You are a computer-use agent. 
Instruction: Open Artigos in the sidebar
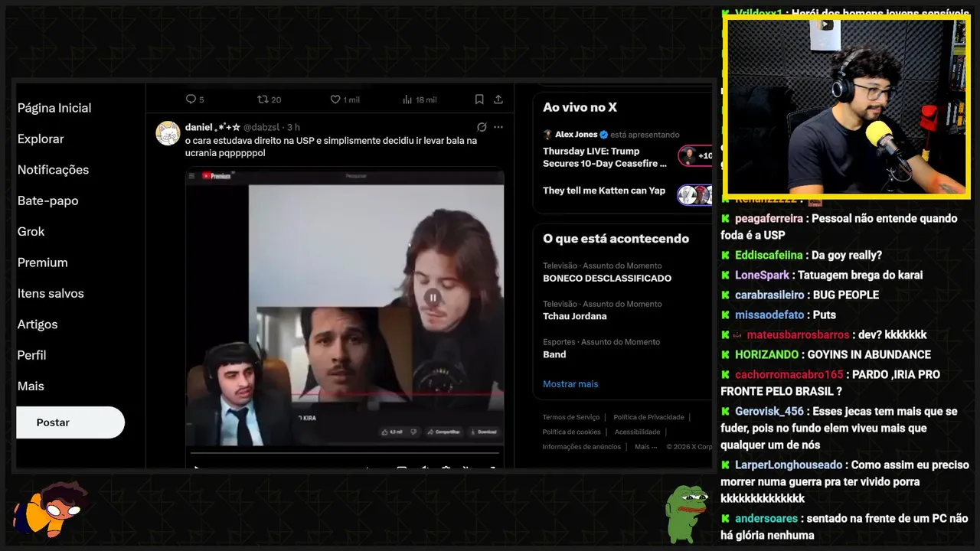coord(38,324)
